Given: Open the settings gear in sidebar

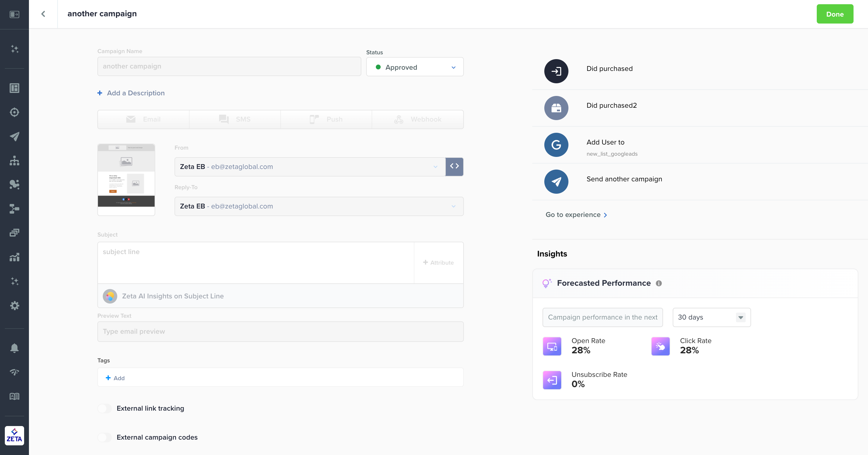Looking at the screenshot, I should pos(14,306).
